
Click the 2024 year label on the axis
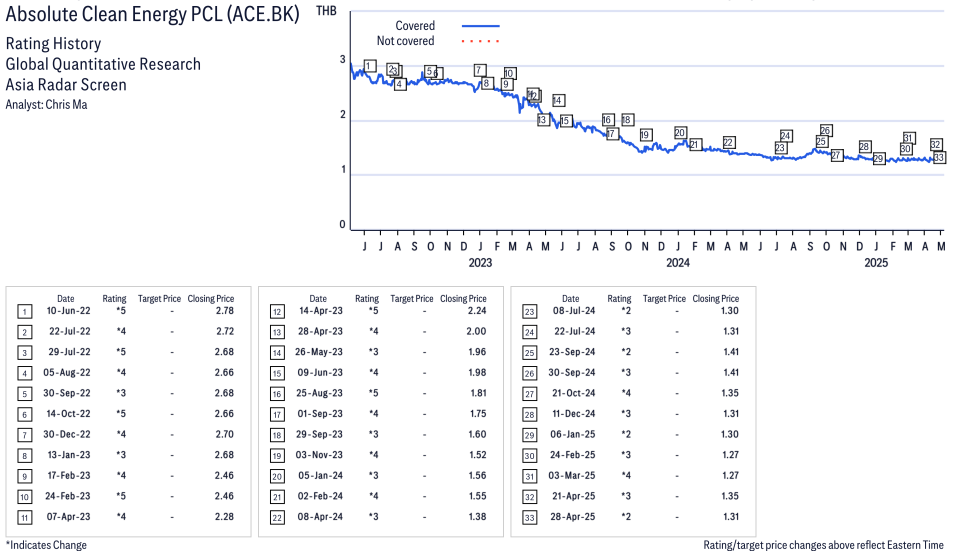(x=678, y=262)
